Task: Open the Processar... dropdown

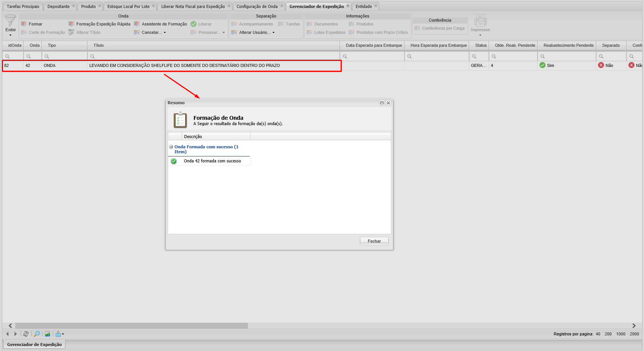Action: (208, 32)
